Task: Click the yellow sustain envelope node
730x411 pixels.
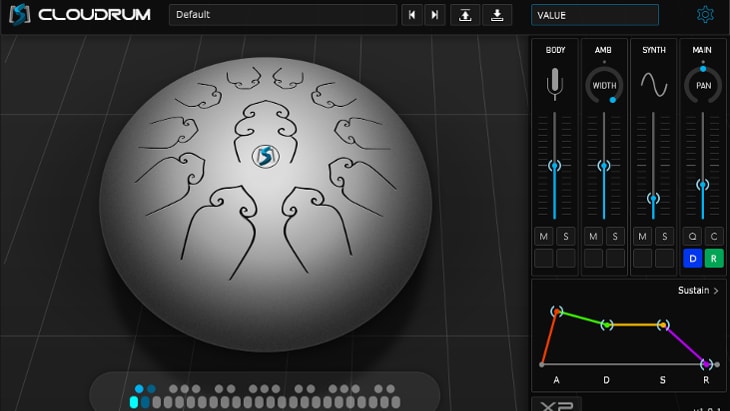Action: (663, 325)
